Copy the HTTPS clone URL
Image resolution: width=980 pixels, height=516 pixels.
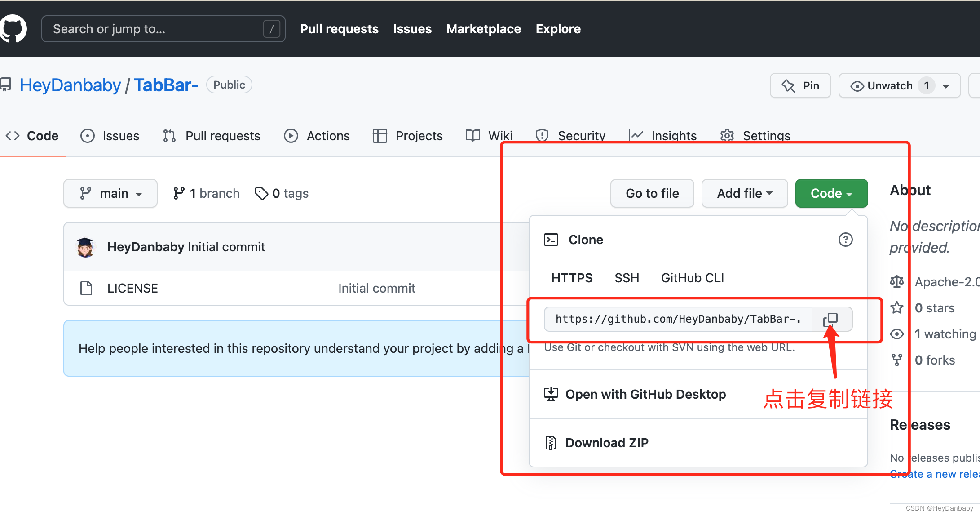coord(831,319)
